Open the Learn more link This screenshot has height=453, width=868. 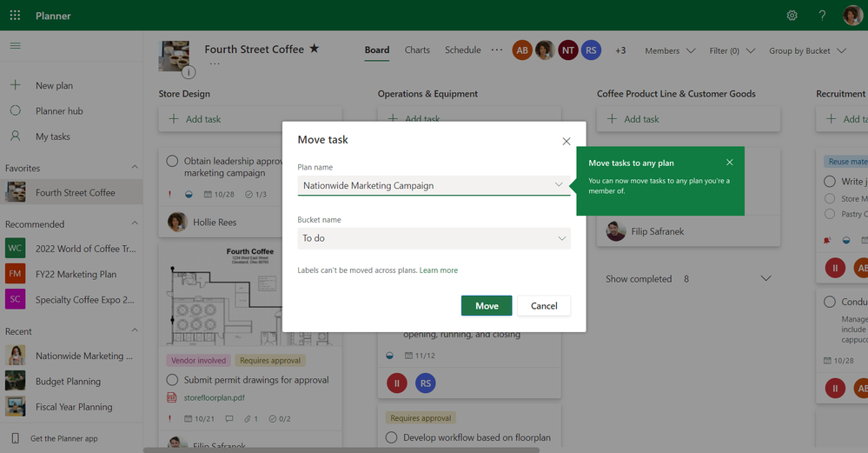439,270
